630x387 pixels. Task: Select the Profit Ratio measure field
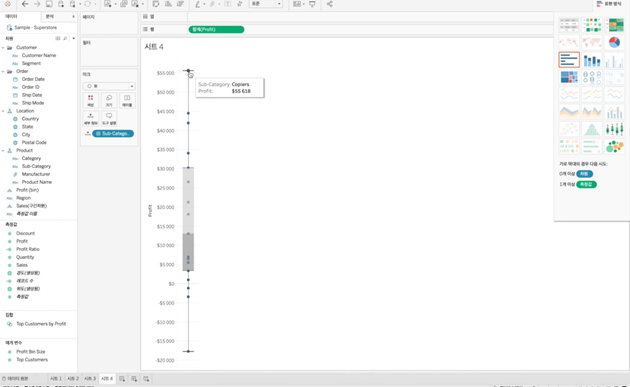28,249
